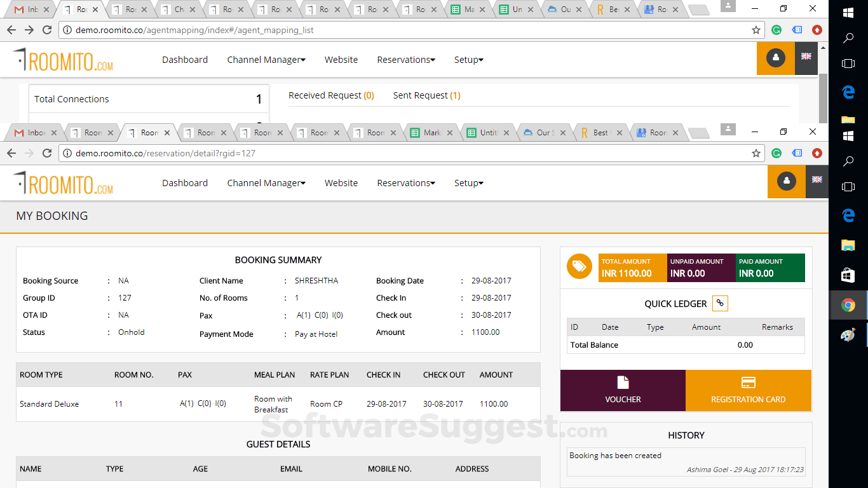Select client name 'SHRESHTHA'
Screen dimensions: 868x488
click(x=316, y=281)
